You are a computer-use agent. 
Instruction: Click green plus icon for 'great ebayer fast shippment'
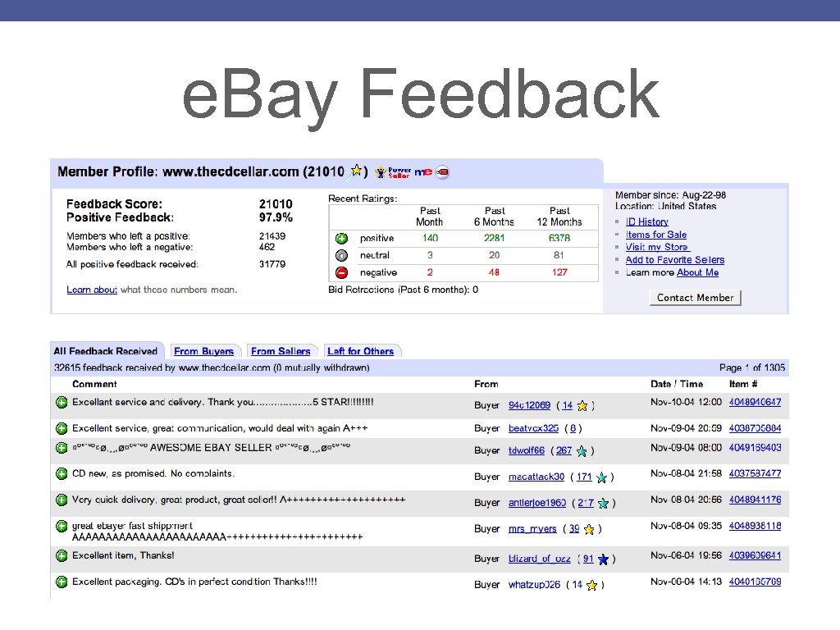click(x=62, y=526)
